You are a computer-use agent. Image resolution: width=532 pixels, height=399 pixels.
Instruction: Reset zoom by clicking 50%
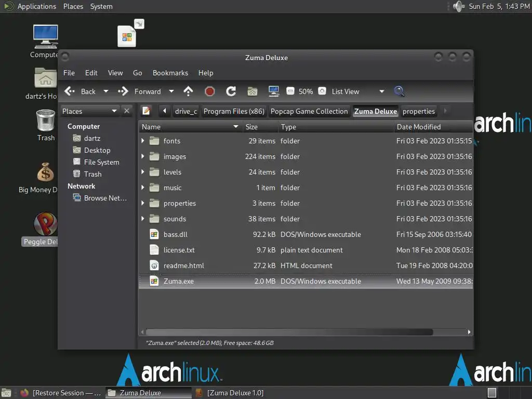(305, 91)
